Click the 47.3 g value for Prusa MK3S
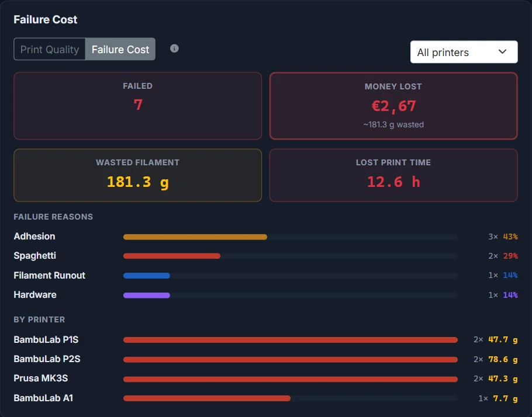This screenshot has width=532, height=417. click(x=503, y=378)
